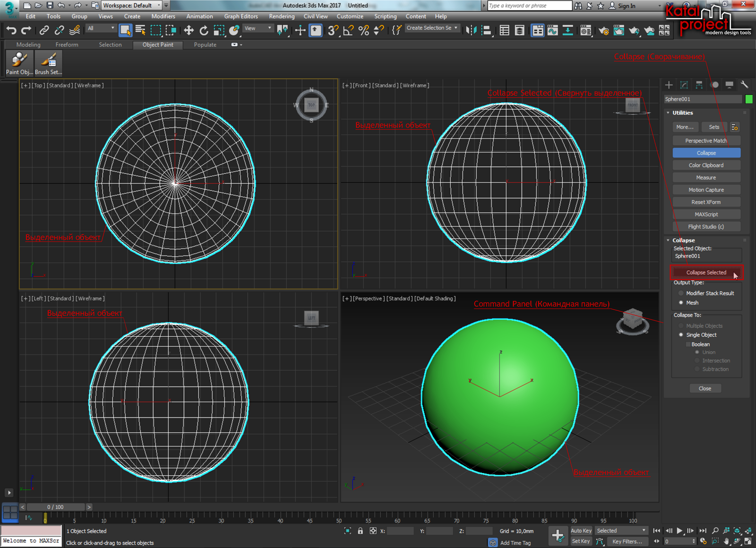Click the More... utilities button
Viewport: 756px width, 548px height.
coord(685,127)
